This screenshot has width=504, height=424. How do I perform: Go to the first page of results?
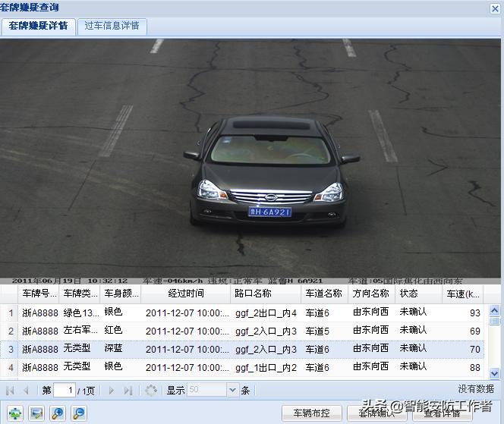[11, 391]
